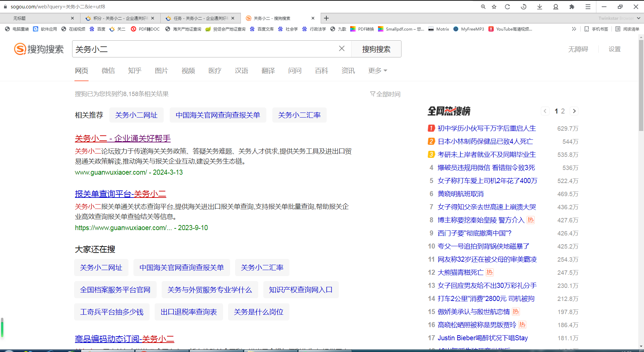Click related suggestion 关务小二汇率 under 相关推荐
This screenshot has width=644, height=352.
299,115
